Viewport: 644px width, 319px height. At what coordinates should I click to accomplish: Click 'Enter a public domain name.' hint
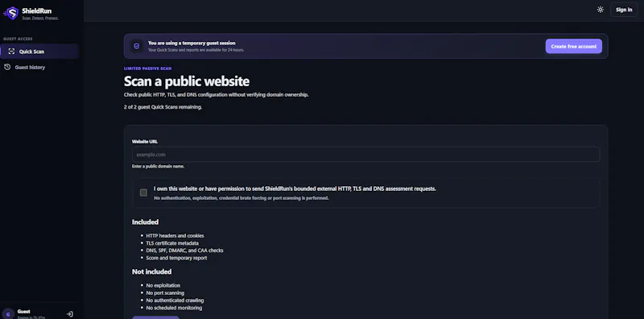coord(158,167)
